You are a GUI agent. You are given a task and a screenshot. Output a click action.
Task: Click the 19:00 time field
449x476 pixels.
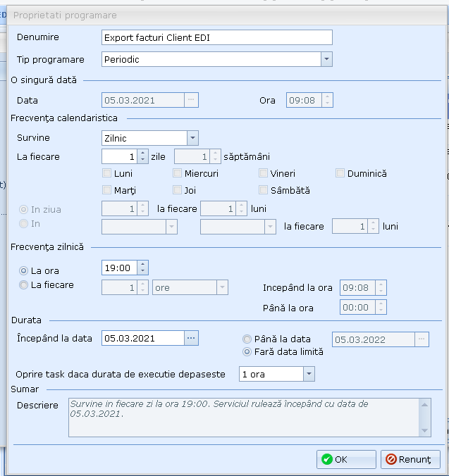(x=119, y=268)
